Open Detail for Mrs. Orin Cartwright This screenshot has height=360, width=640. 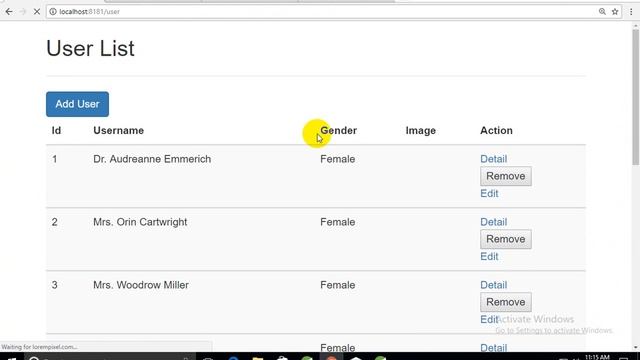coord(493,222)
